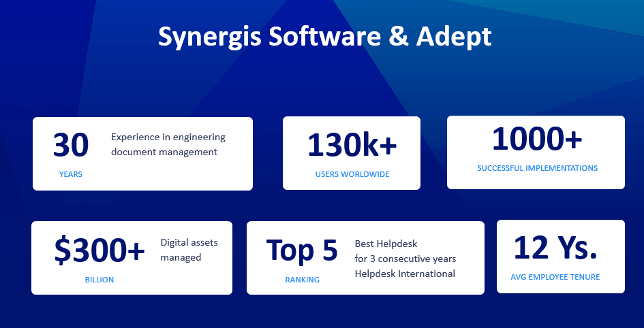Click 'for 3 consecutive years' text
This screenshot has height=328, width=644.
coord(405,259)
